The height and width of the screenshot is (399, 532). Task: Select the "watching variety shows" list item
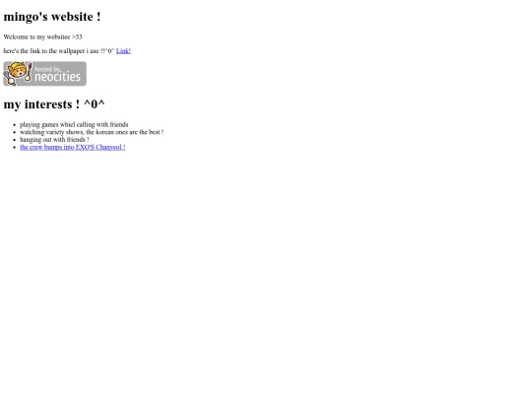tap(92, 132)
